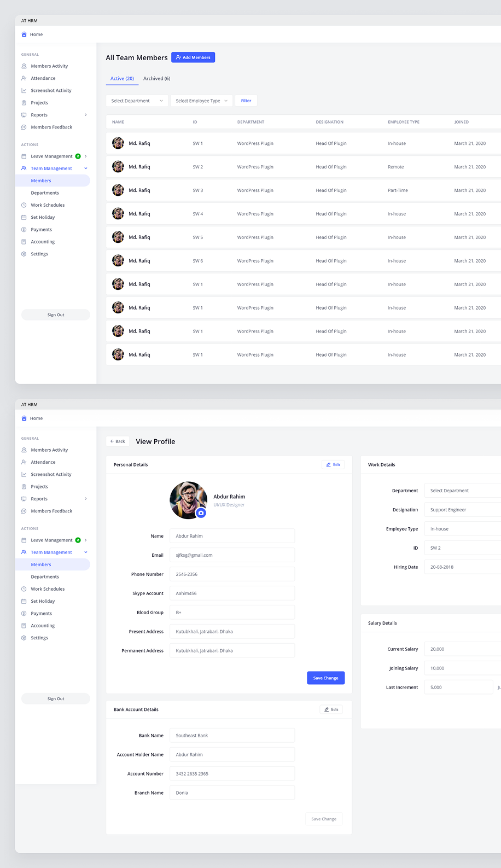Image resolution: width=501 pixels, height=868 pixels.
Task: Click the Email field with sjfksg@gmail.com
Action: point(232,555)
